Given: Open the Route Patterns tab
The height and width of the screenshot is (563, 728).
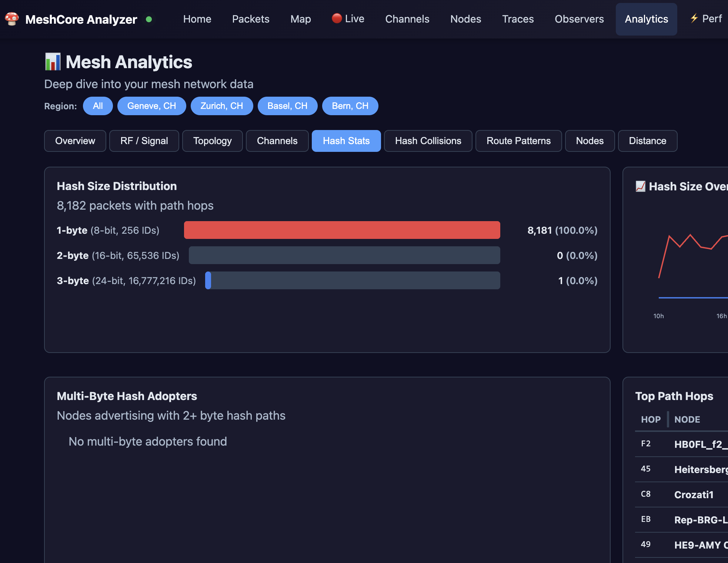Looking at the screenshot, I should (x=518, y=141).
